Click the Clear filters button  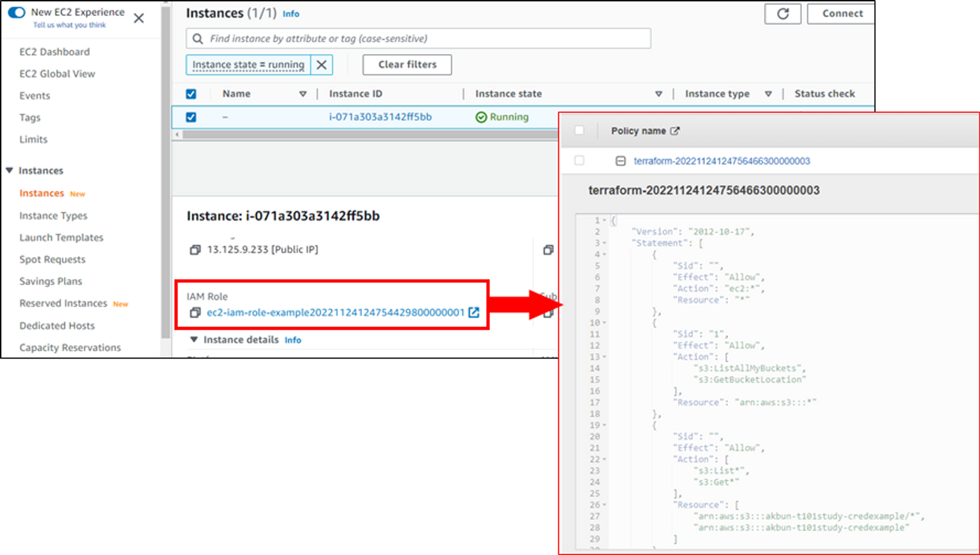(x=407, y=65)
